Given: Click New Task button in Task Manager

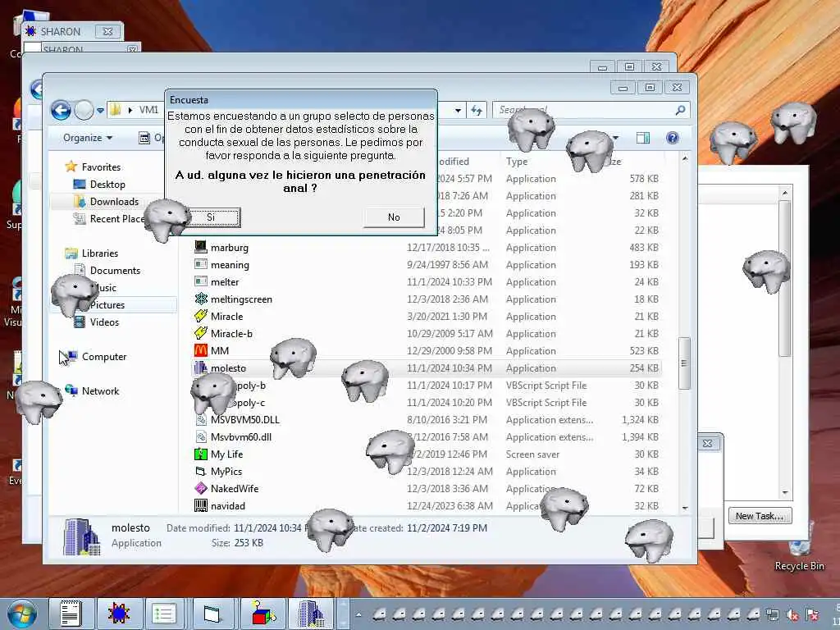Looking at the screenshot, I should 760,516.
